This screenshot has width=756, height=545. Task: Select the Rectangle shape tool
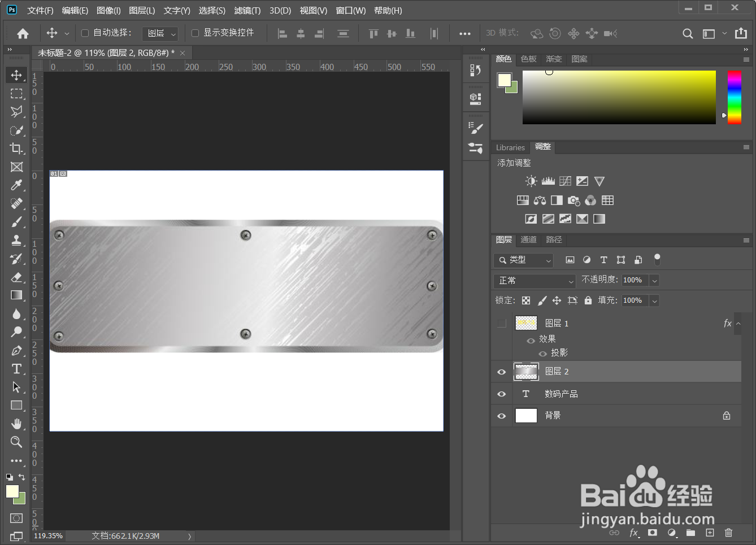pyautogui.click(x=16, y=405)
